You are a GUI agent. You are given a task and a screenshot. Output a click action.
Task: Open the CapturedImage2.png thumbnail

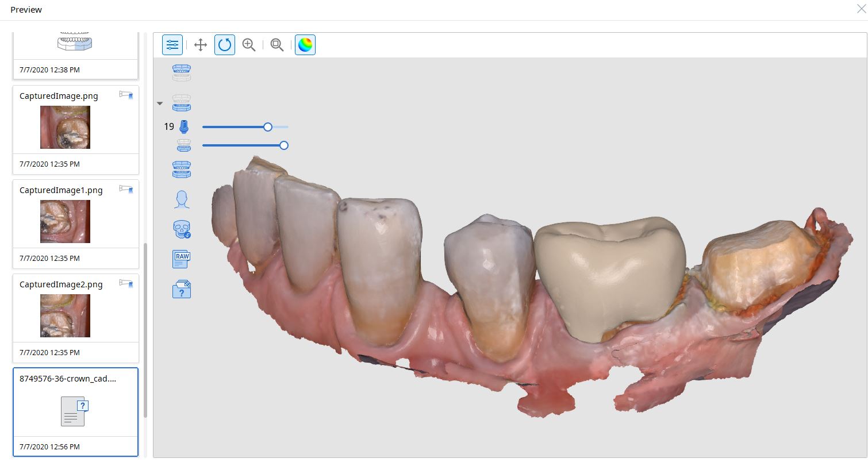65,315
